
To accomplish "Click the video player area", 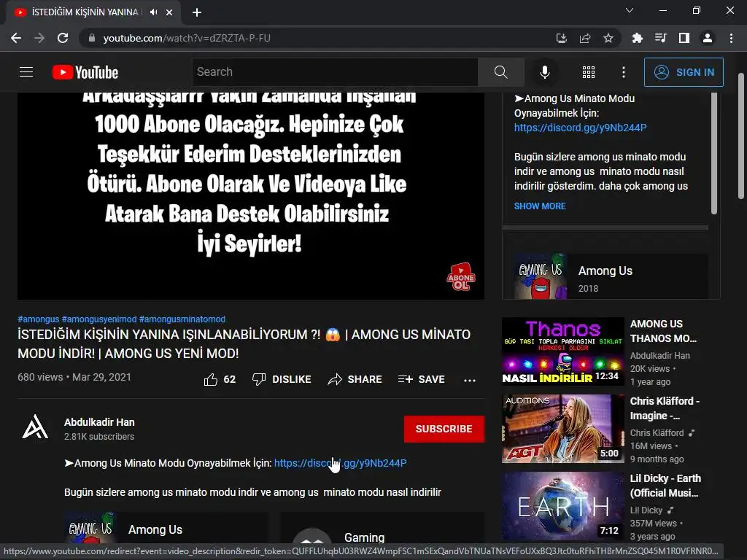I will point(251,195).
